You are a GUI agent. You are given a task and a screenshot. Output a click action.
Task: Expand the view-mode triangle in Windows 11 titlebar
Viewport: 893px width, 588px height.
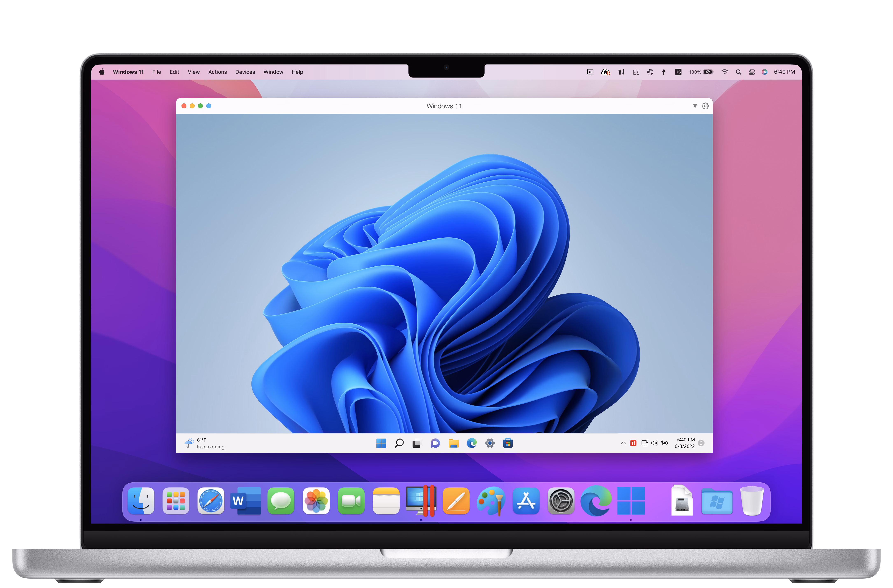click(695, 106)
